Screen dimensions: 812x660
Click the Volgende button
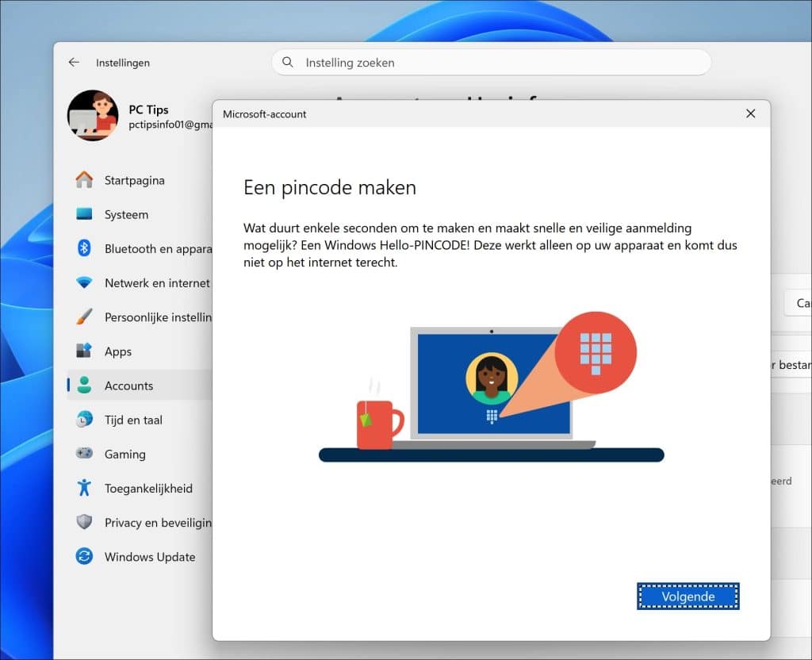coord(688,597)
